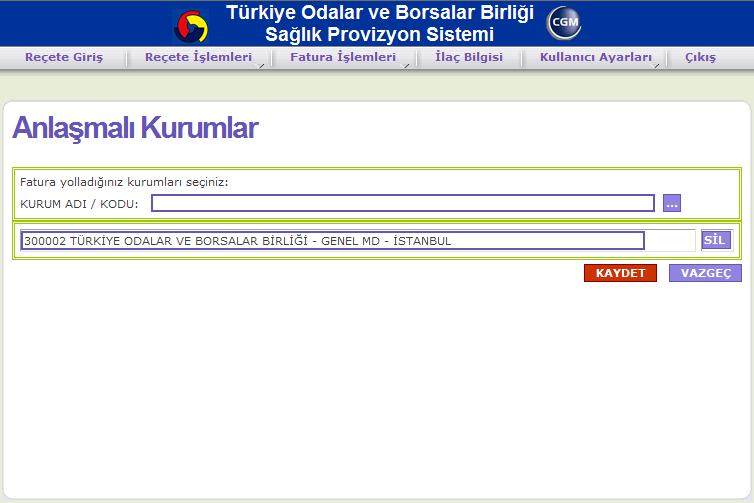The width and height of the screenshot is (754, 503).
Task: Select the 300002 Türkiye Odalar ve Borsalar entry field
Action: point(332,240)
